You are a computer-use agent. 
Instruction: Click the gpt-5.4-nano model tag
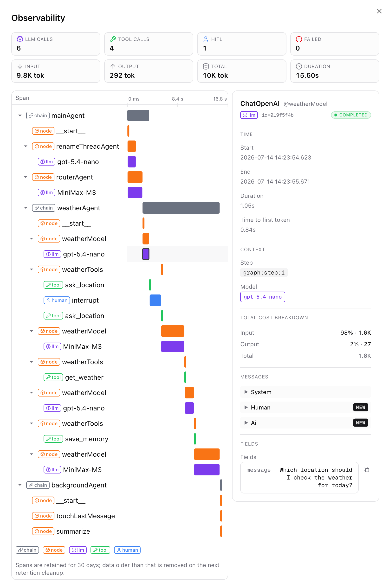[x=262, y=297]
